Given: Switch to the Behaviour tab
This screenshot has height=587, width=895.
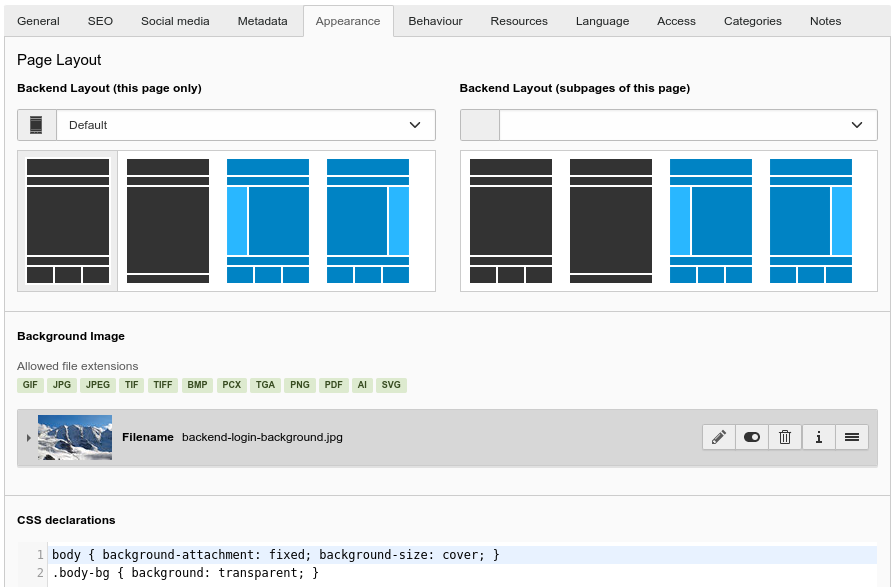Looking at the screenshot, I should click(x=435, y=20).
